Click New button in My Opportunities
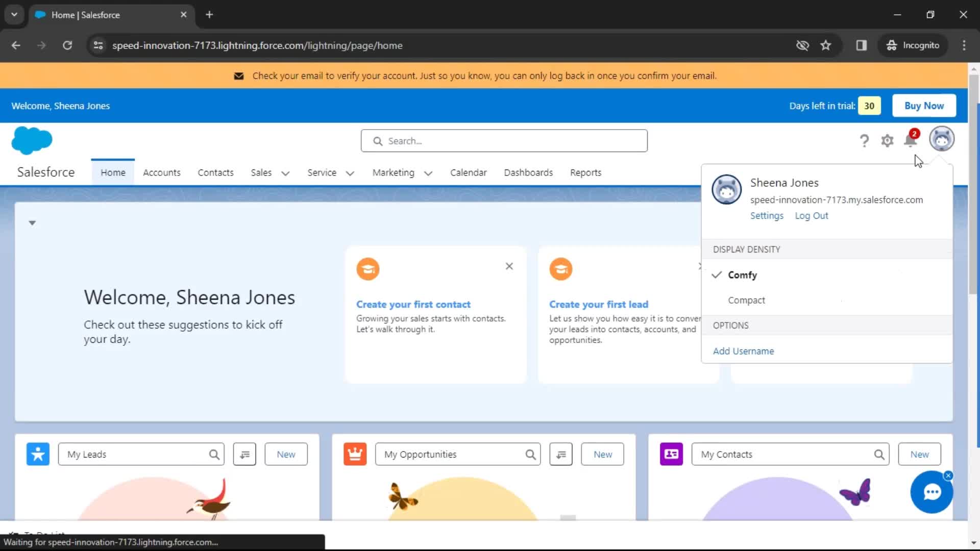Image resolution: width=980 pixels, height=551 pixels. coord(602,454)
